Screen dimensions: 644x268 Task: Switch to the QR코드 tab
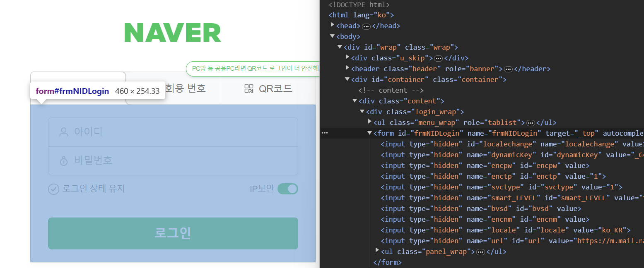(x=268, y=88)
